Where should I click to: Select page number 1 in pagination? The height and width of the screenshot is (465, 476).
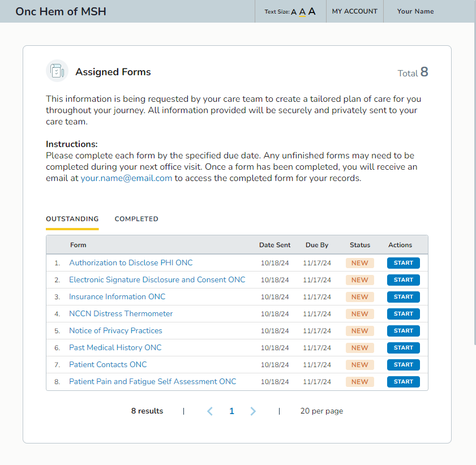pyautogui.click(x=231, y=411)
